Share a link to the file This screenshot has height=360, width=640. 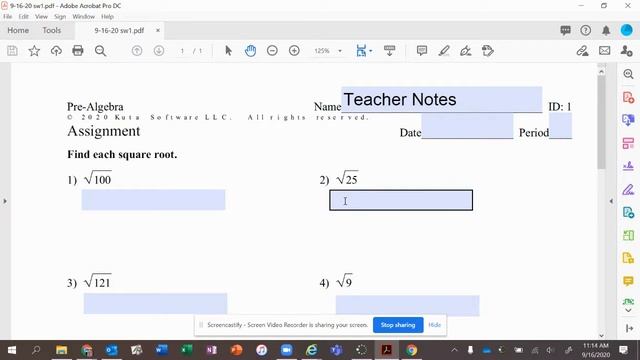[582, 51]
